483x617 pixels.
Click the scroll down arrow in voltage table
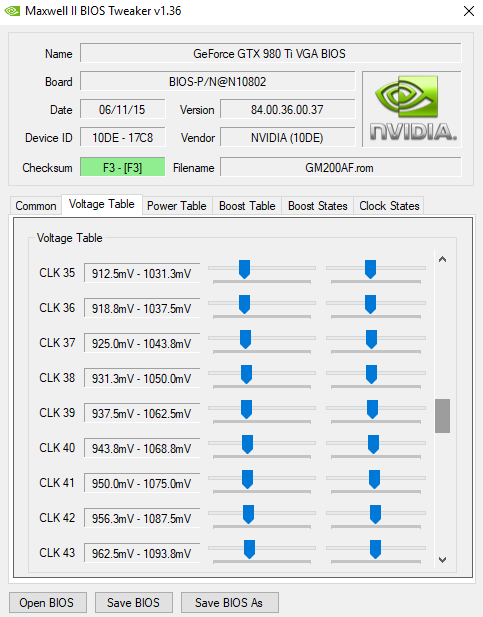coord(442,560)
